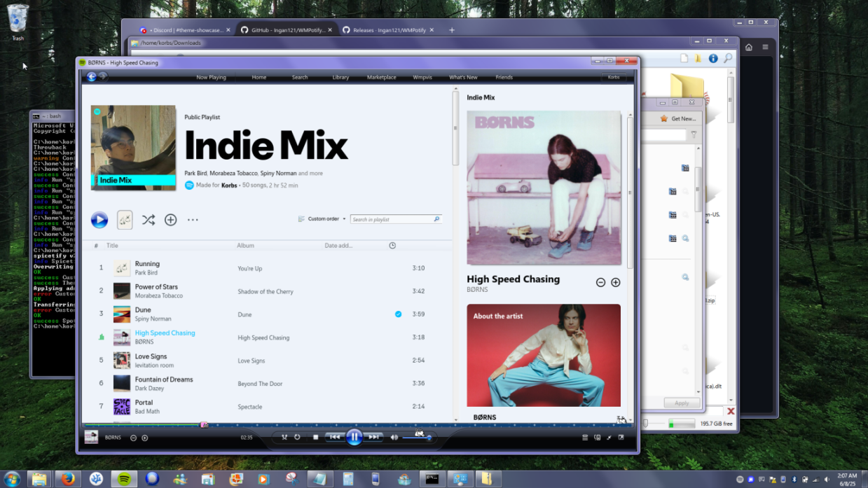
Task: Add Indie Mix playlist to library
Action: (x=170, y=220)
